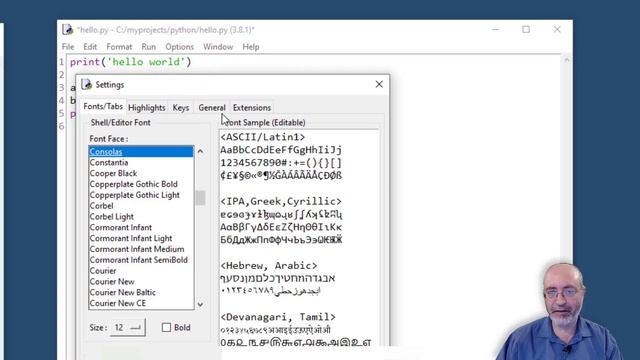Select Cormorant Infant SemiBold font
The width and height of the screenshot is (640, 360).
pyautogui.click(x=141, y=260)
